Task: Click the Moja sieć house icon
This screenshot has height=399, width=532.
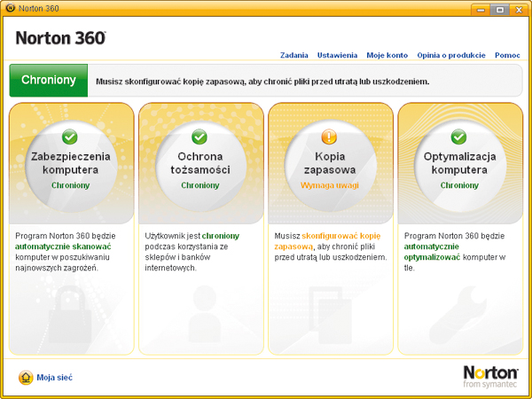Action: tap(25, 377)
